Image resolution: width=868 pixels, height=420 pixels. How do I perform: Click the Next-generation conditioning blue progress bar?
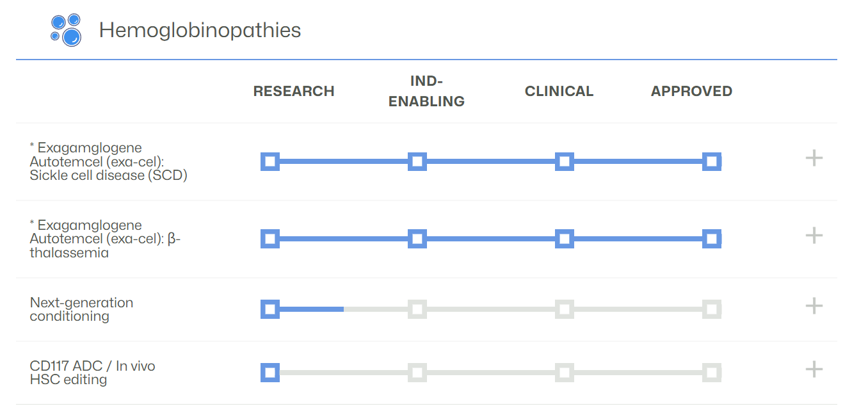[x=311, y=309]
